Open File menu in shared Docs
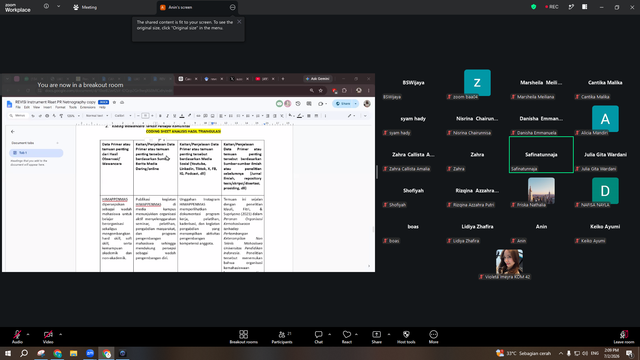 point(18,107)
